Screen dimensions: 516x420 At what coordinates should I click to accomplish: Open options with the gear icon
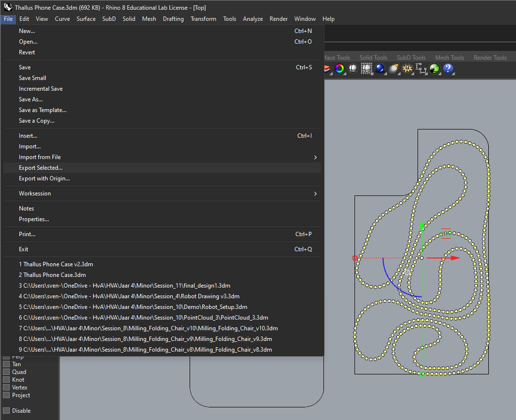(407, 68)
